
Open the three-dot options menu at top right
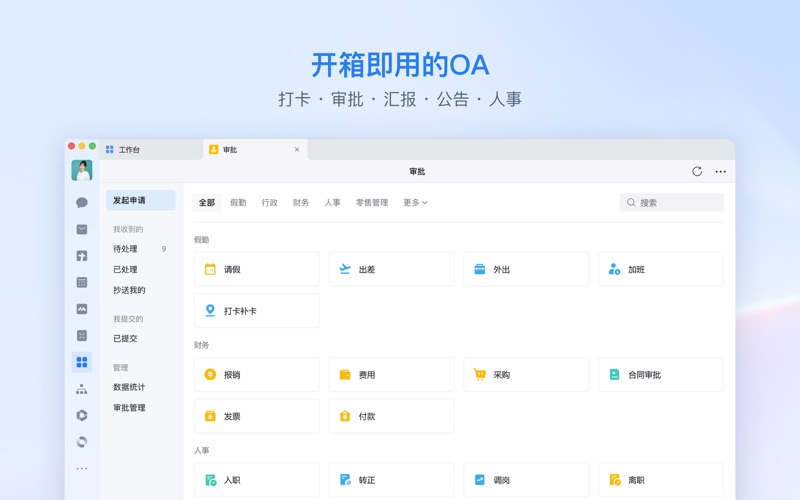pyautogui.click(x=720, y=172)
